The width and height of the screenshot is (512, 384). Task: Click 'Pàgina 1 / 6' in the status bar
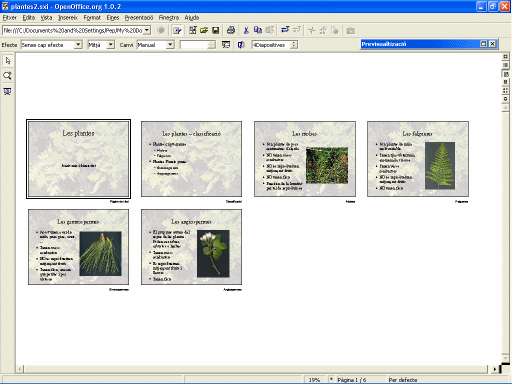(352, 380)
